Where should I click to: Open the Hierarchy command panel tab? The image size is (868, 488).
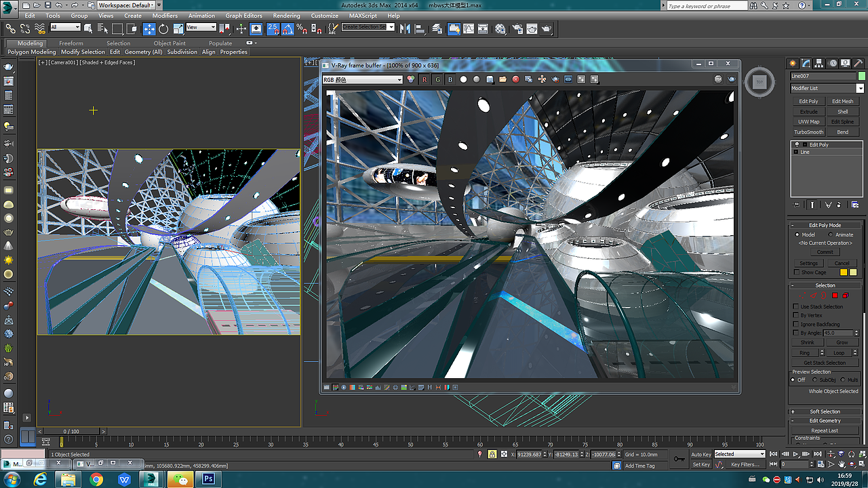(820, 63)
